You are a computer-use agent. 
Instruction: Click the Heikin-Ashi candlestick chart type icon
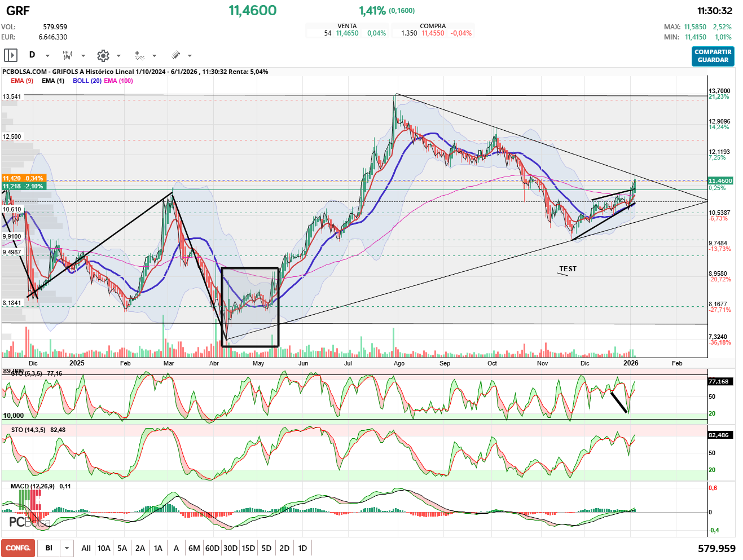(68, 55)
